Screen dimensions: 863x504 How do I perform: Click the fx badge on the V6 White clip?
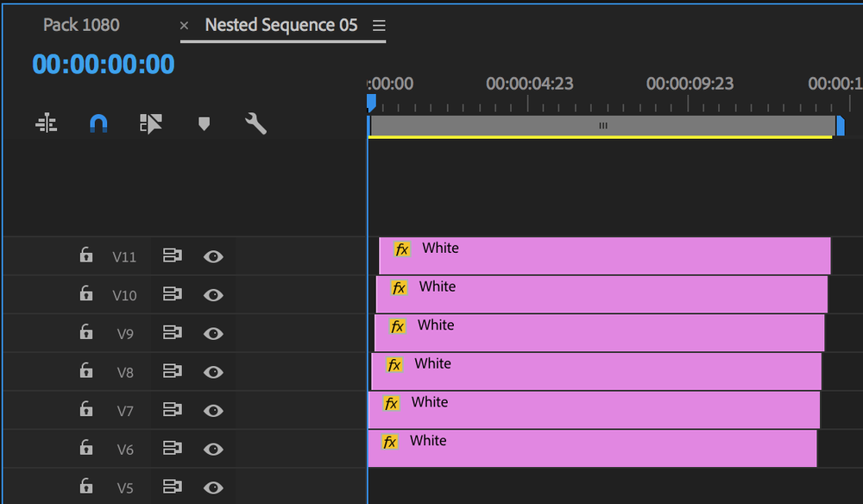coord(391,441)
